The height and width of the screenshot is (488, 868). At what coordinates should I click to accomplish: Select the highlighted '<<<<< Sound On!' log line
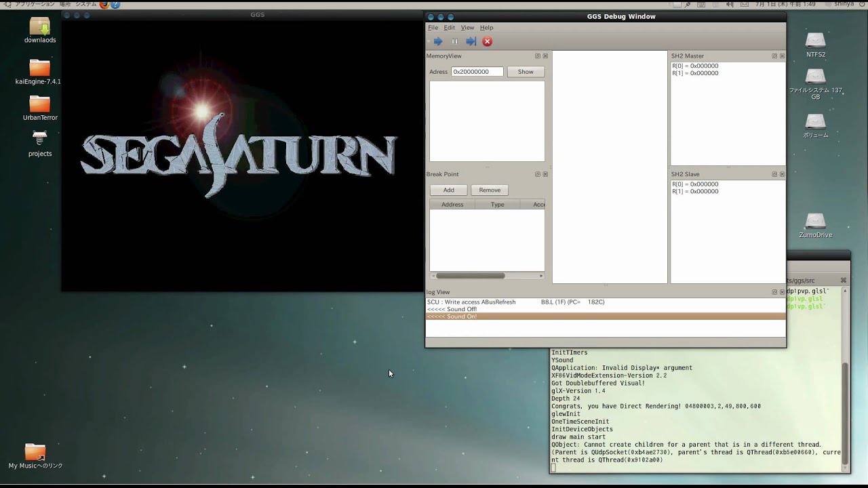pos(606,317)
